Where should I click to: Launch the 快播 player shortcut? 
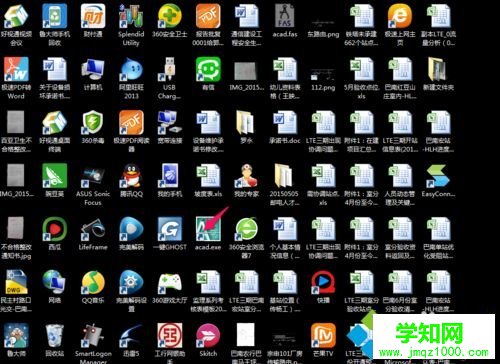(323, 282)
